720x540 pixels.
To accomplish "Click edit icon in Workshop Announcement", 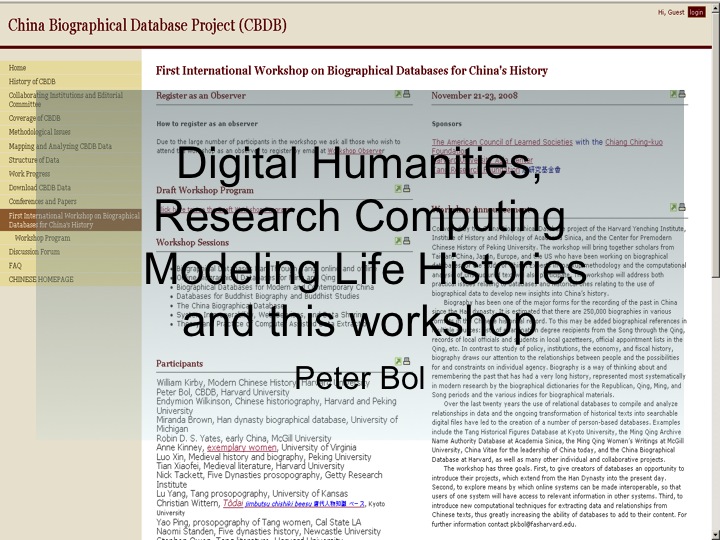I will [x=673, y=208].
